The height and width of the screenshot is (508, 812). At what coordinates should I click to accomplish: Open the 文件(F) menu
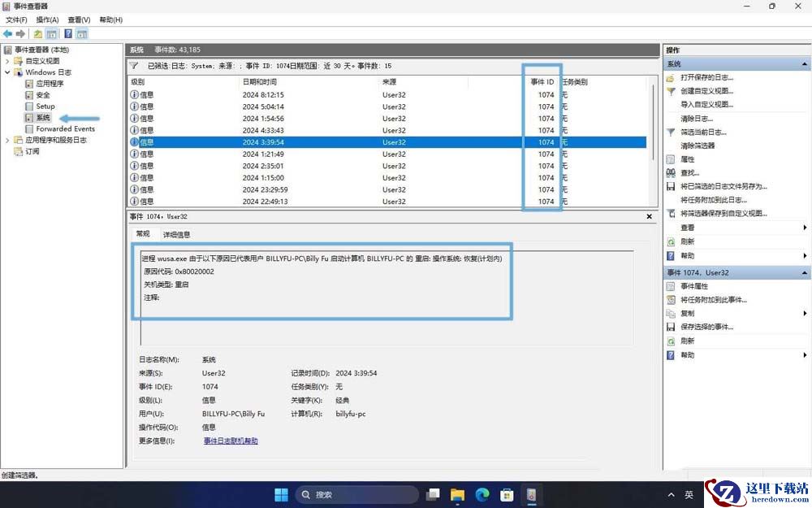click(16, 20)
